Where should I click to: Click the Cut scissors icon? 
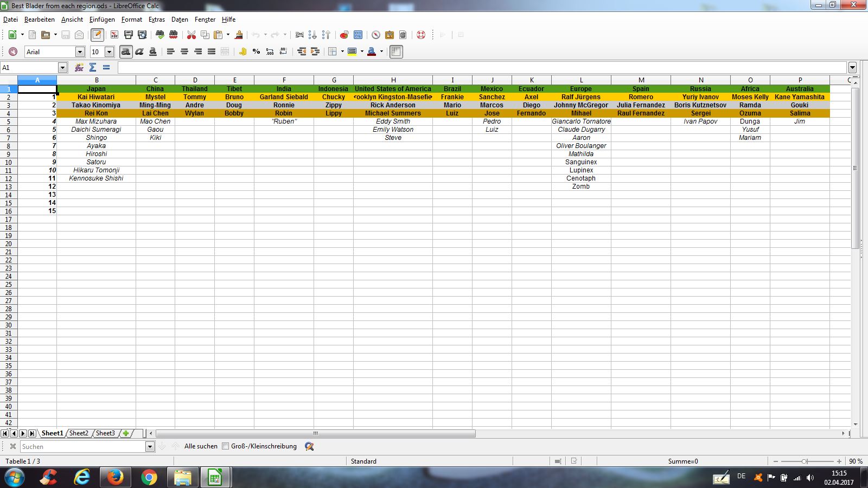pos(192,35)
